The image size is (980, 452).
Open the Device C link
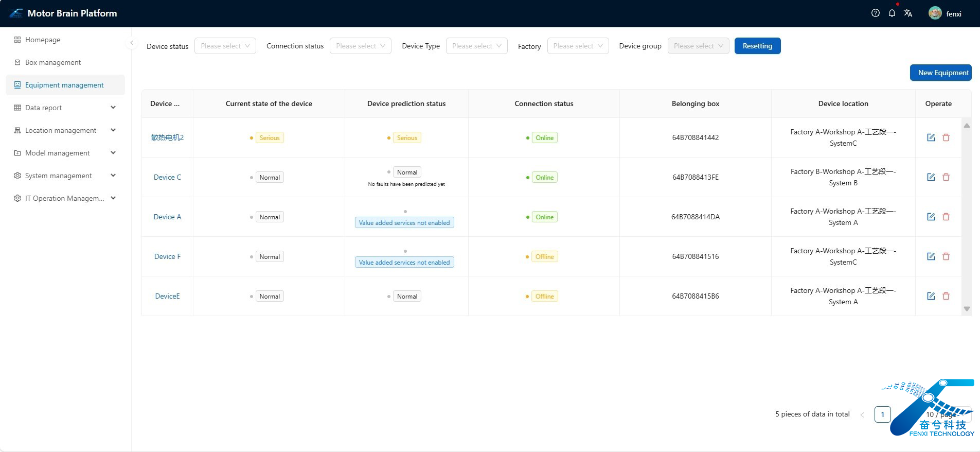[167, 177]
